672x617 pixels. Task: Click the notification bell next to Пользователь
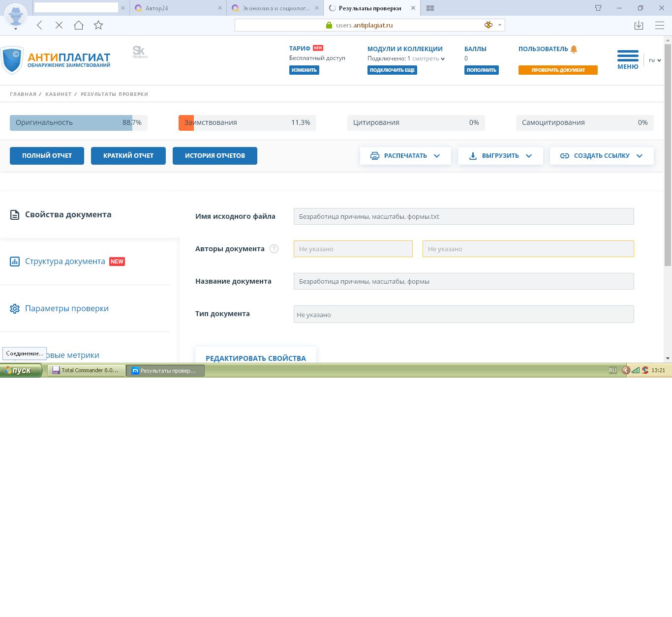coord(574,49)
